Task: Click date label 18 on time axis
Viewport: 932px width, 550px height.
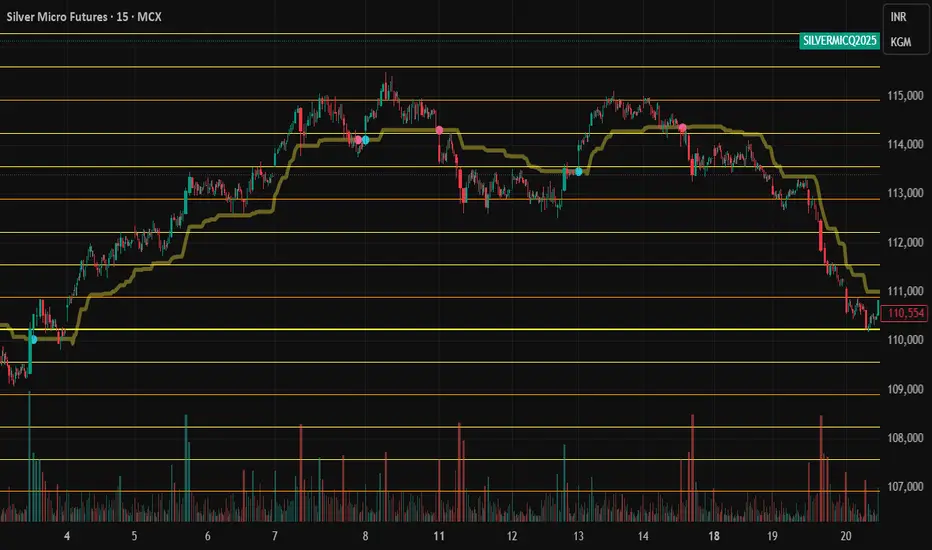Action: click(714, 536)
